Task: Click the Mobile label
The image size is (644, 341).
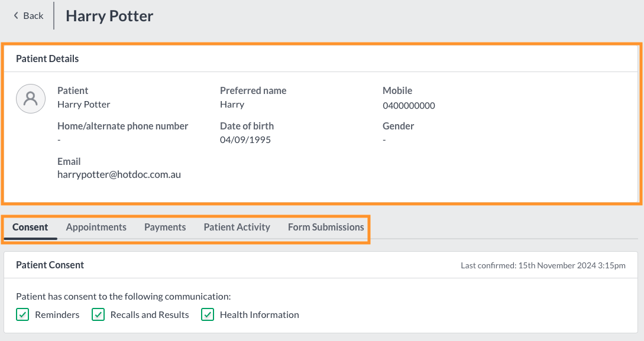Action: pyautogui.click(x=397, y=90)
